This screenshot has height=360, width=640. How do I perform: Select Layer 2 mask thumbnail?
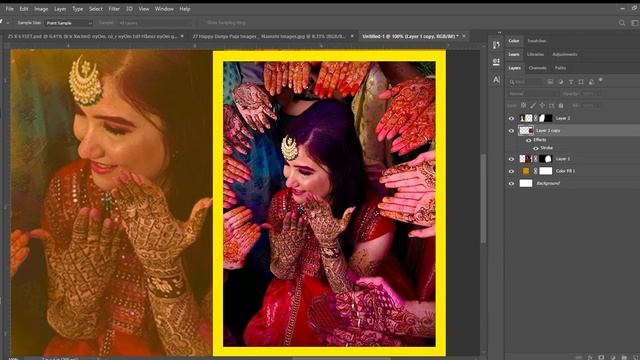point(545,118)
